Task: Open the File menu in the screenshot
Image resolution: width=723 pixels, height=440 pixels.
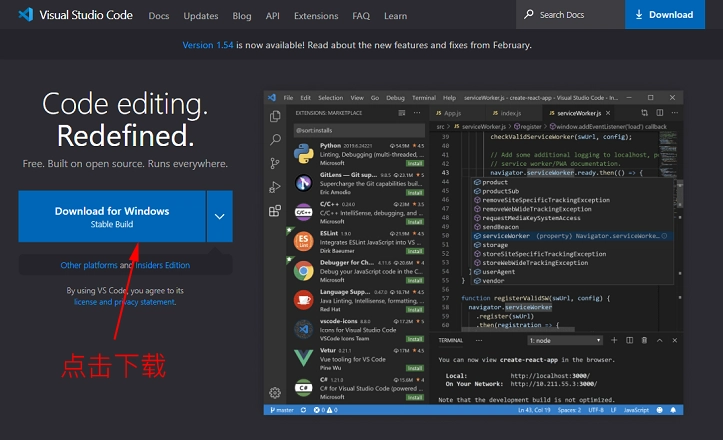Action: coord(288,98)
